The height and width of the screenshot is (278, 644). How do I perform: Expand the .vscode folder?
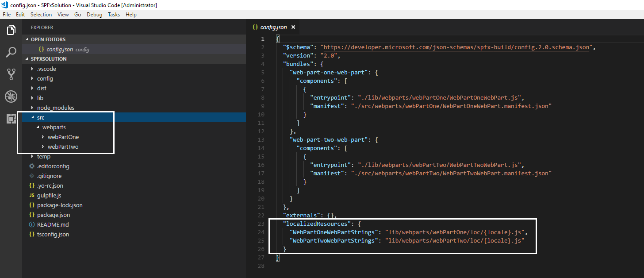pyautogui.click(x=134, y=69)
